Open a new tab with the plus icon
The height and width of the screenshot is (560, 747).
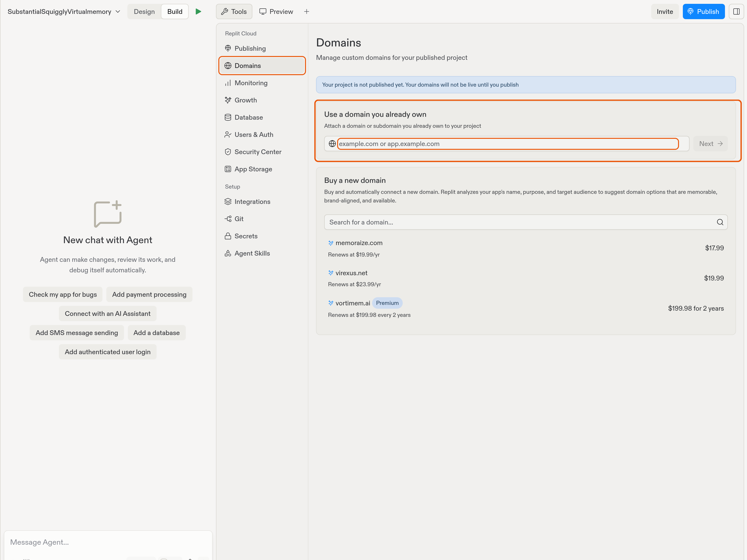tap(306, 11)
